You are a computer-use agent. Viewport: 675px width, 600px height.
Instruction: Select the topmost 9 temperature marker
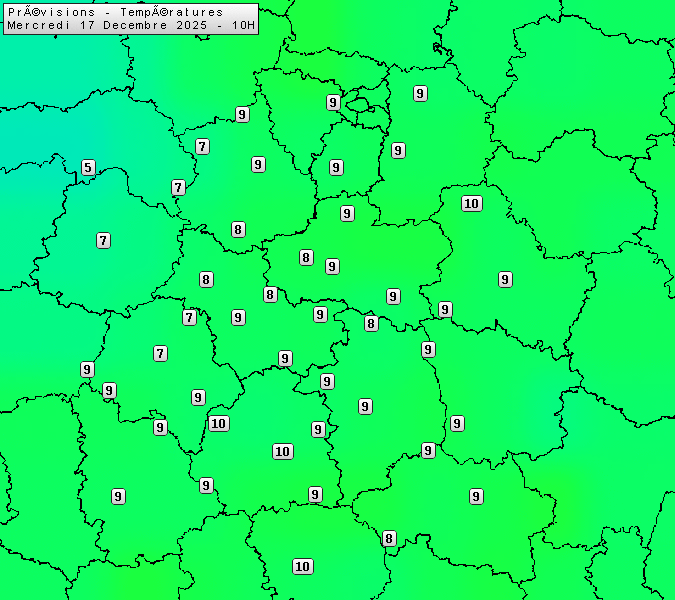[x=420, y=94]
